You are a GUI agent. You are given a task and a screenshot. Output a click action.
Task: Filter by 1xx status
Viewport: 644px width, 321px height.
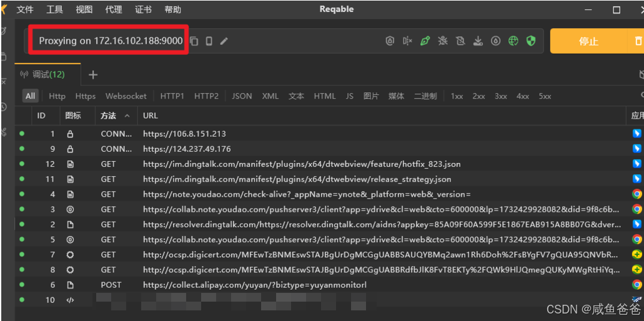(457, 96)
